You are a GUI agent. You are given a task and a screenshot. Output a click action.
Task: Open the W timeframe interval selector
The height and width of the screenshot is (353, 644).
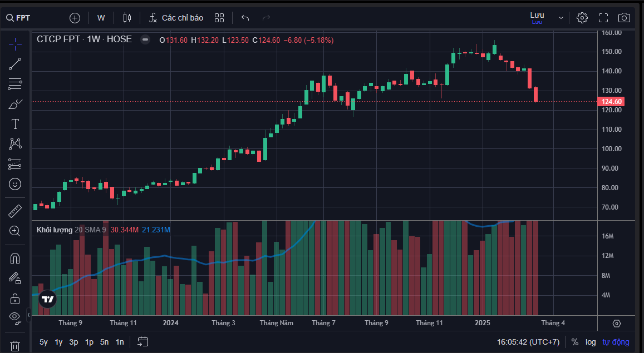pos(101,18)
